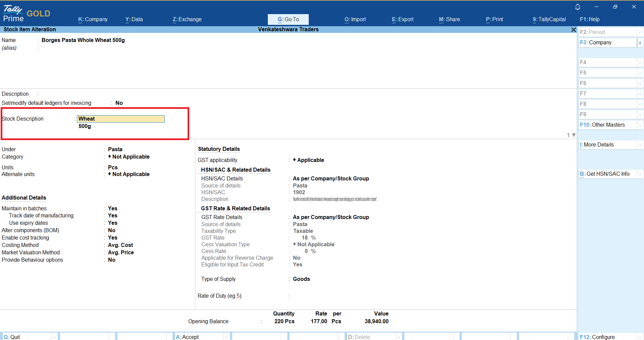This screenshot has width=644, height=340.
Task: Open the GST applicability selection
Action: click(310, 160)
